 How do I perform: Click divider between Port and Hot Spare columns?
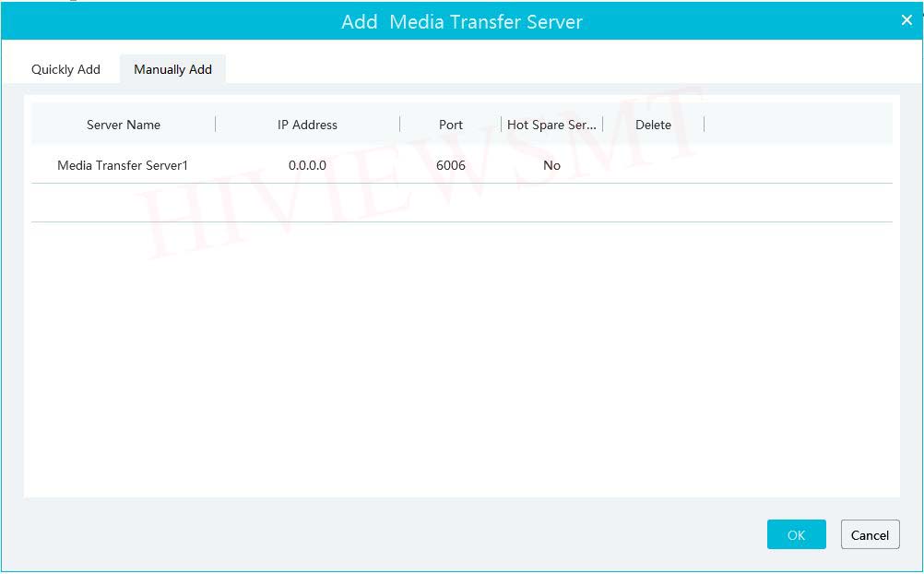click(x=502, y=125)
